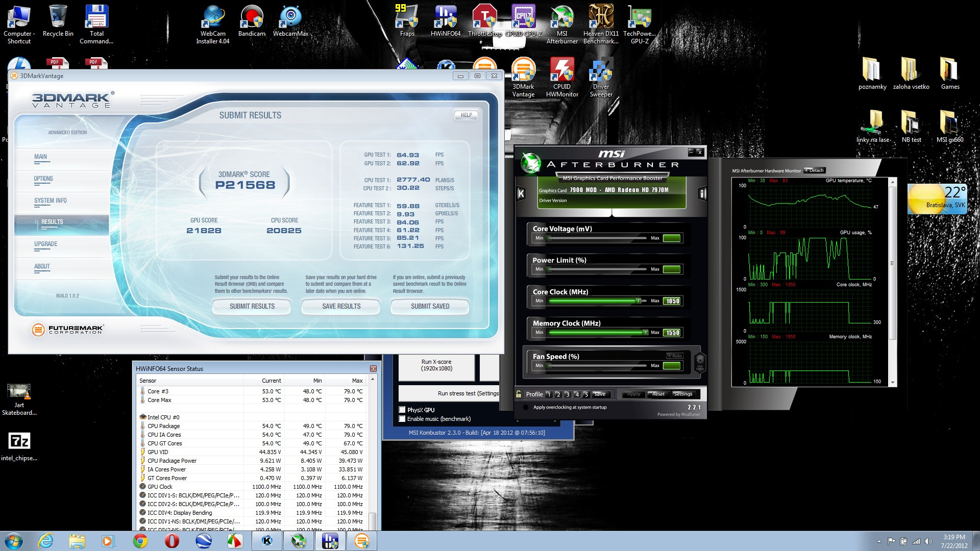Click HELP in 3DMark Vantage

tap(466, 115)
